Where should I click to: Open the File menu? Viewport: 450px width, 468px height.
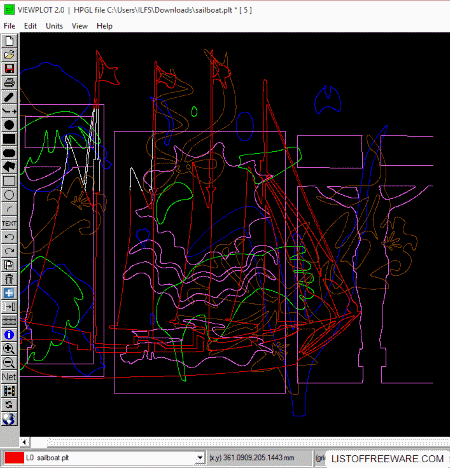coord(9,26)
